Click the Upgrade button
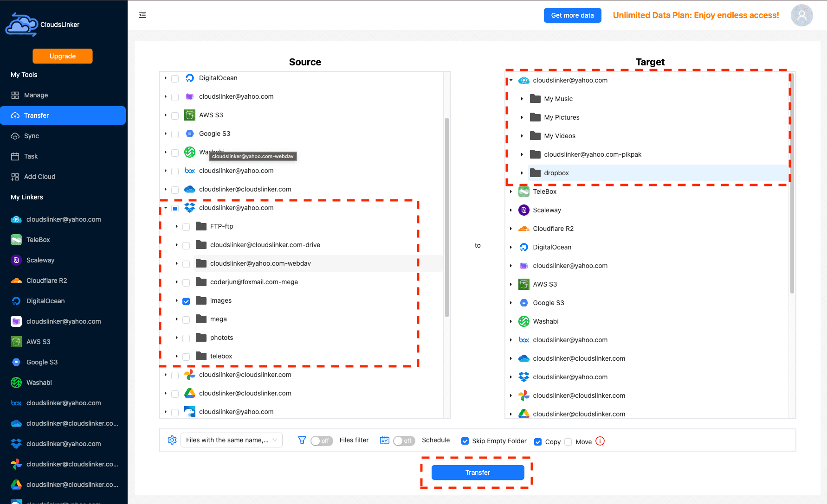The height and width of the screenshot is (504, 827). [x=63, y=56]
